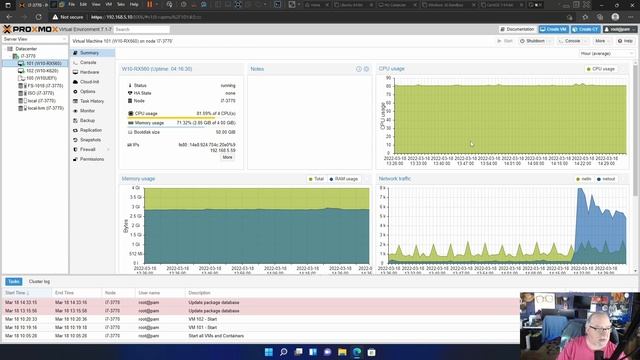Switch to the Tasks tab in the log panel
This screenshot has height=360, width=640.
click(13, 282)
